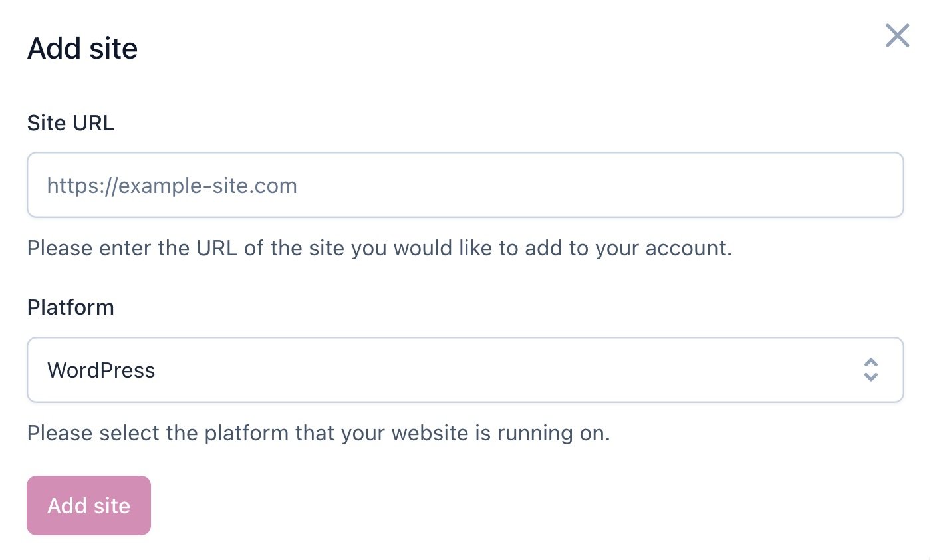Dismiss the Add site dialog via the X
The image size is (931, 560).
point(897,36)
